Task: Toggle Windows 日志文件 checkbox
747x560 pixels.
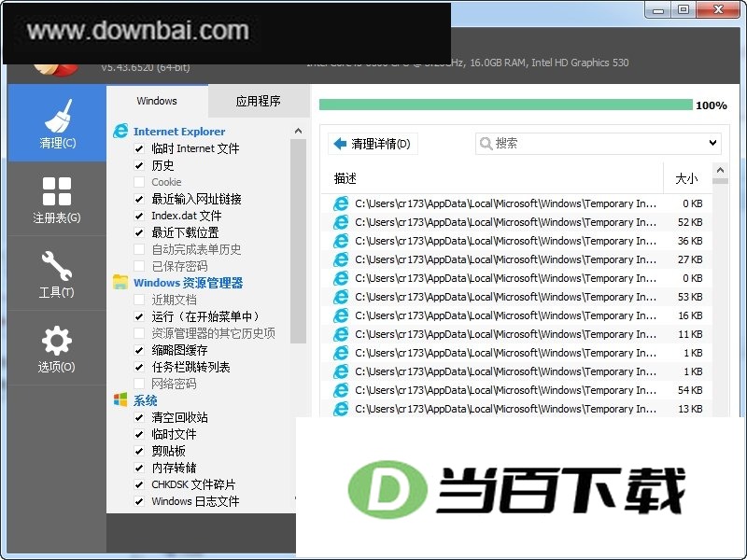Action: 139,501
